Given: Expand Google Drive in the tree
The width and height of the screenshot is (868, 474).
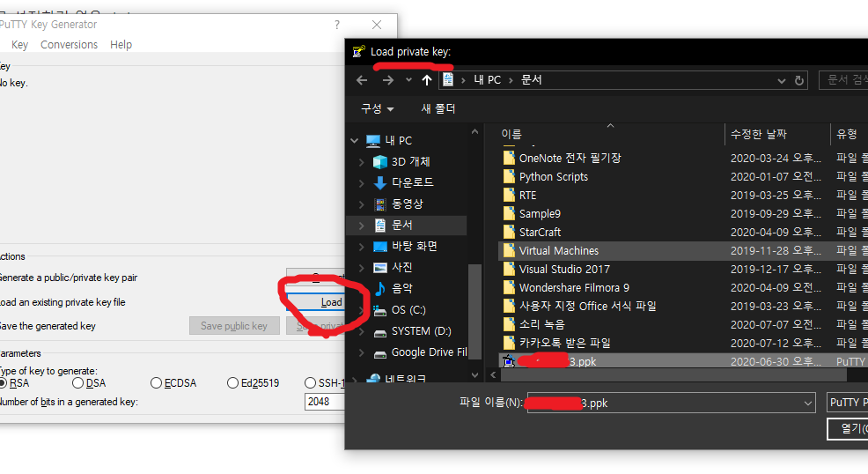Looking at the screenshot, I should click(x=362, y=352).
